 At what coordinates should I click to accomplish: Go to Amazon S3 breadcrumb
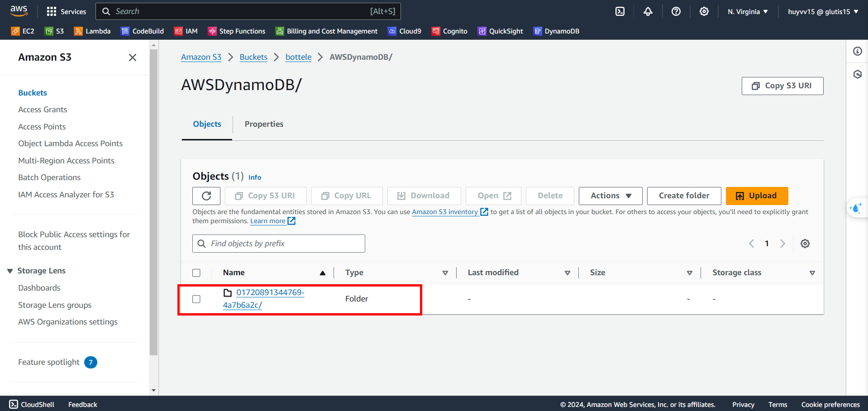pos(201,57)
